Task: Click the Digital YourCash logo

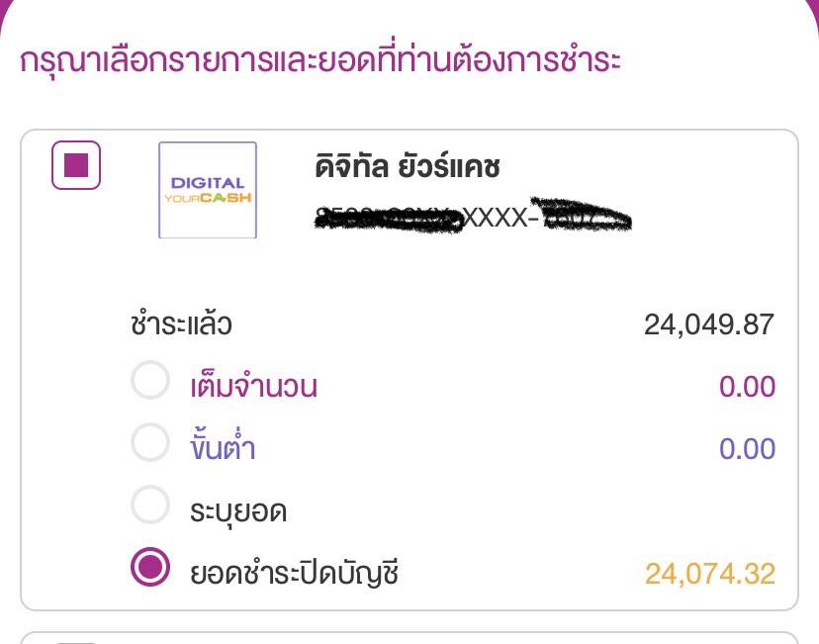Action: point(208,190)
